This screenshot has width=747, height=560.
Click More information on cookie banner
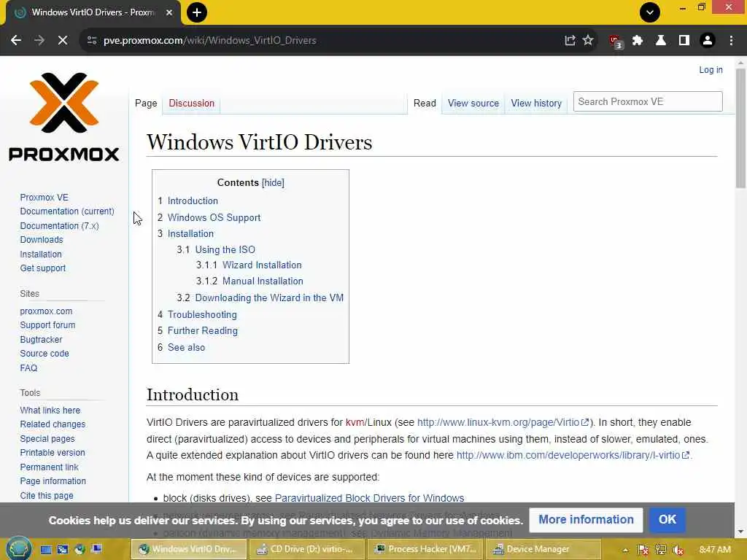tap(586, 519)
